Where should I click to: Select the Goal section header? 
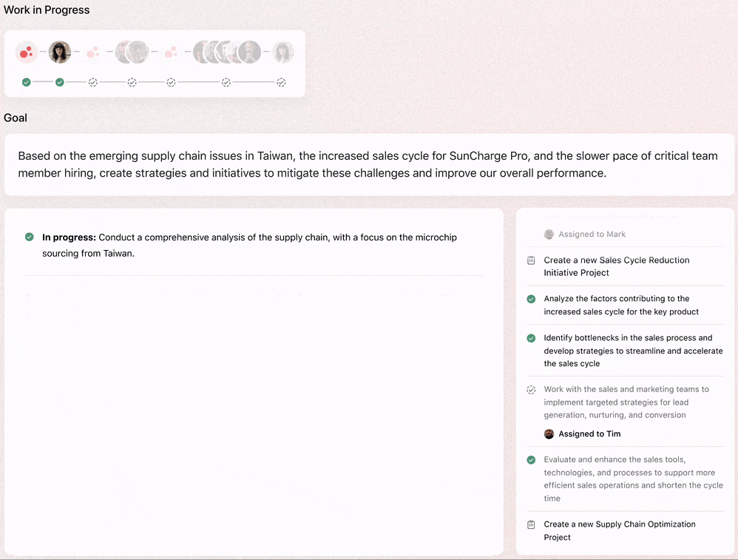[x=16, y=118]
